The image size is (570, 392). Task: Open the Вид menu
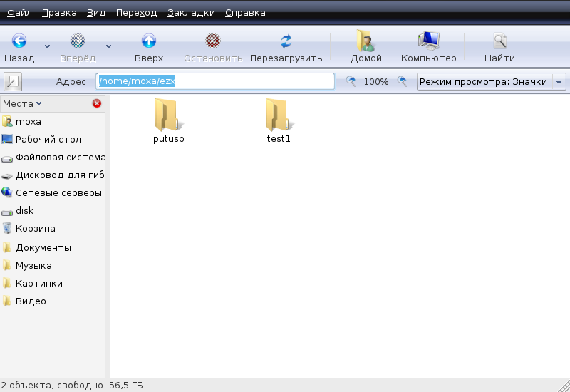click(x=96, y=13)
